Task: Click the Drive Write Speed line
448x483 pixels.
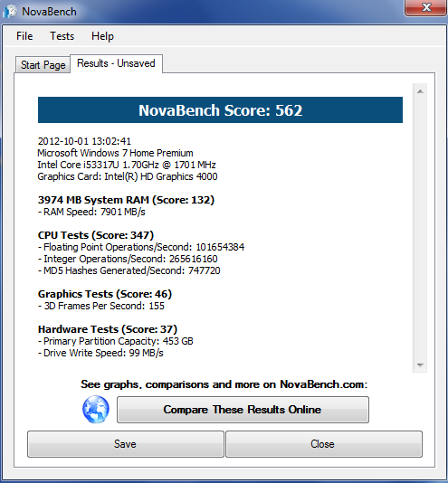Action: click(100, 353)
